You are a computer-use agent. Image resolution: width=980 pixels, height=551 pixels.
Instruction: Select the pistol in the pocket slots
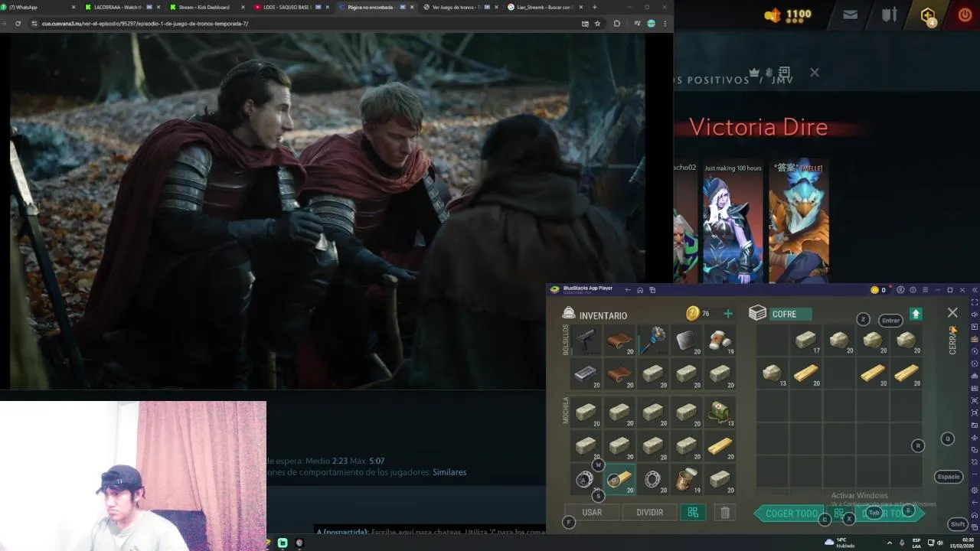pos(586,340)
